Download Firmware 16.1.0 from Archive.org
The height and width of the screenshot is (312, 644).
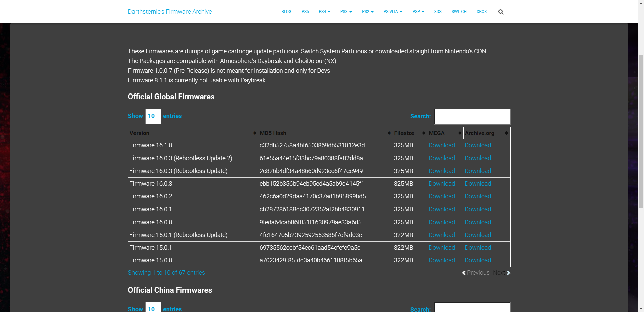478,145
